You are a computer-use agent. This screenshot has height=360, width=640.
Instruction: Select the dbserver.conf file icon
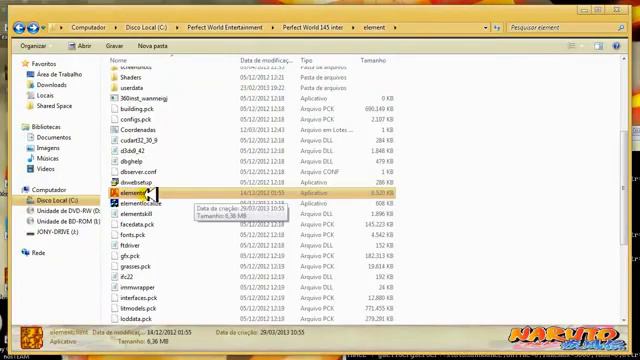pos(114,172)
